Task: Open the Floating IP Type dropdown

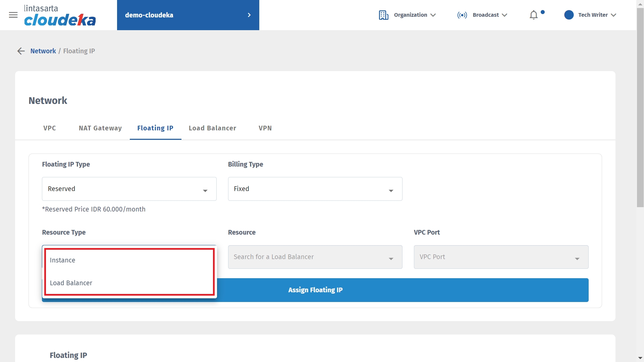Action: (129, 189)
